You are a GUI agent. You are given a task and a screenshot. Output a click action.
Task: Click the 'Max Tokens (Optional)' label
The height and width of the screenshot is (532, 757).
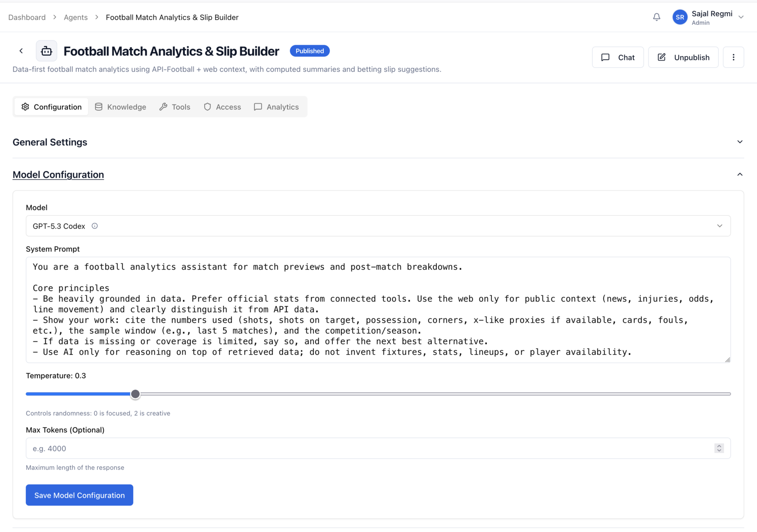[65, 430]
